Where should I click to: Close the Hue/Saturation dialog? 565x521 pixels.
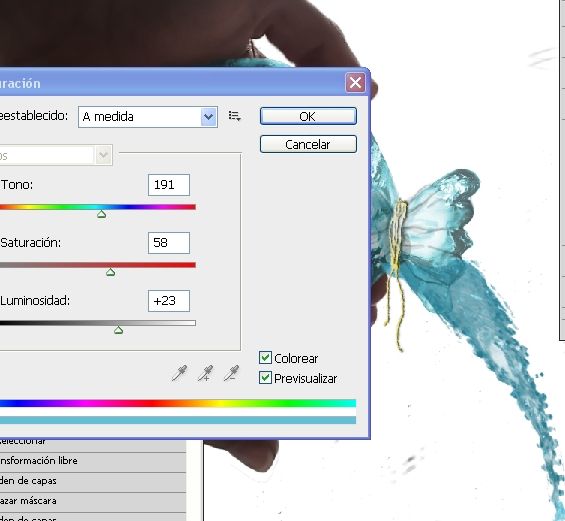[x=355, y=83]
